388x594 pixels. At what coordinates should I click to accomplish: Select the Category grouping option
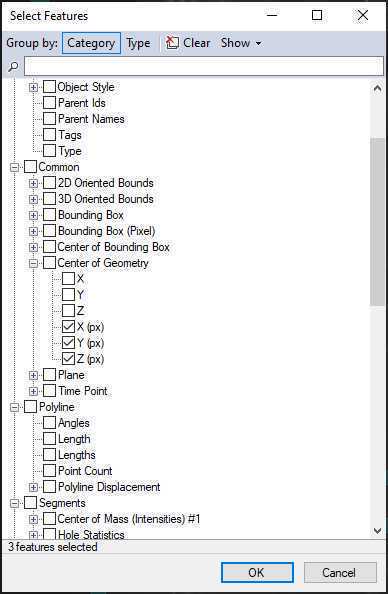pos(91,43)
